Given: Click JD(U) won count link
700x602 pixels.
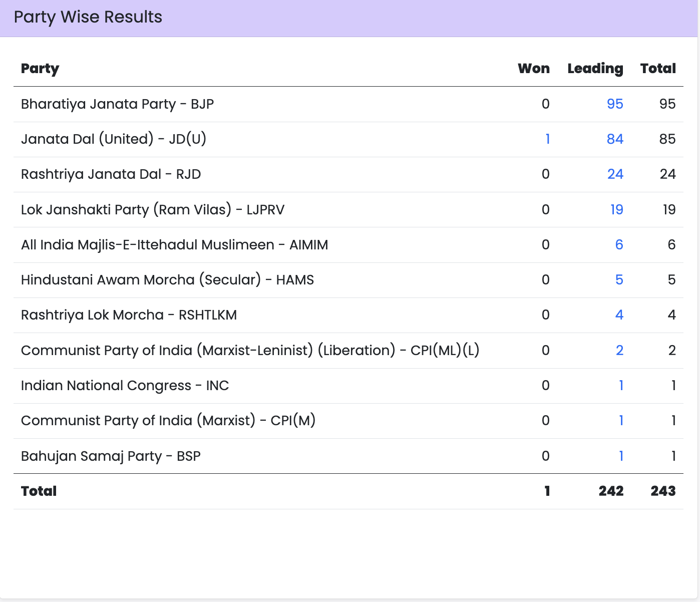Looking at the screenshot, I should coord(547,139).
